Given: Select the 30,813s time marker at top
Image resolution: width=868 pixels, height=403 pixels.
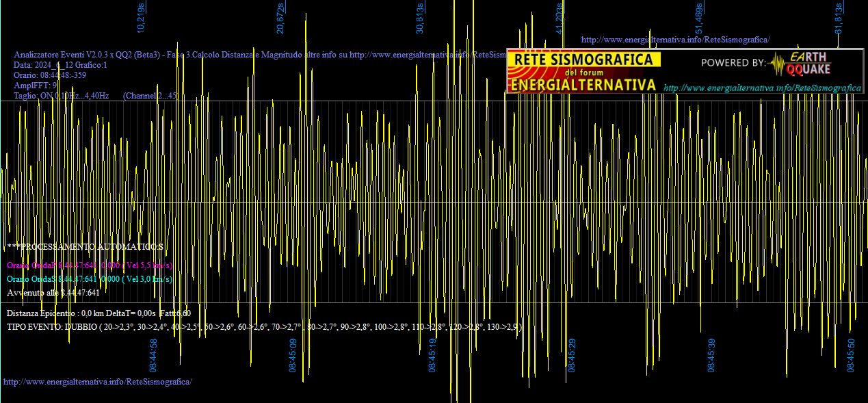Looking at the screenshot, I should (420, 18).
